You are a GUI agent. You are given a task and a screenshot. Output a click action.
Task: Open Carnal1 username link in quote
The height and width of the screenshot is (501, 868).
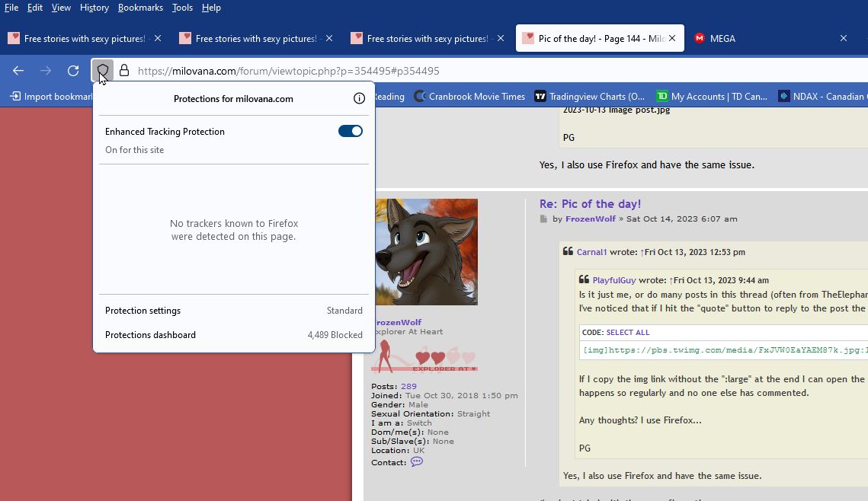592,252
